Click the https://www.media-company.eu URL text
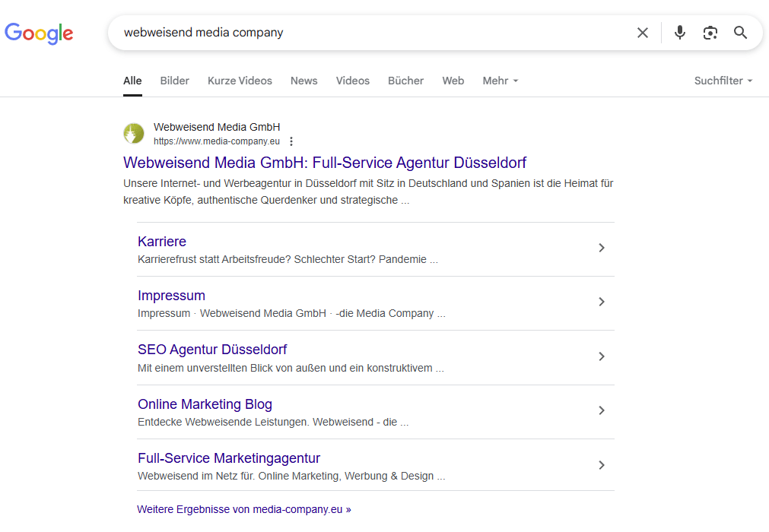This screenshot has width=769, height=532. click(x=217, y=141)
